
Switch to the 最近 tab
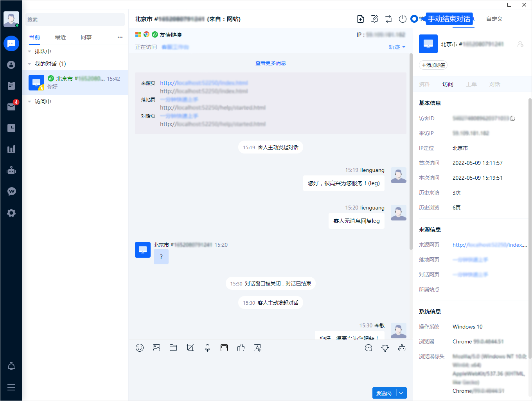coord(60,37)
